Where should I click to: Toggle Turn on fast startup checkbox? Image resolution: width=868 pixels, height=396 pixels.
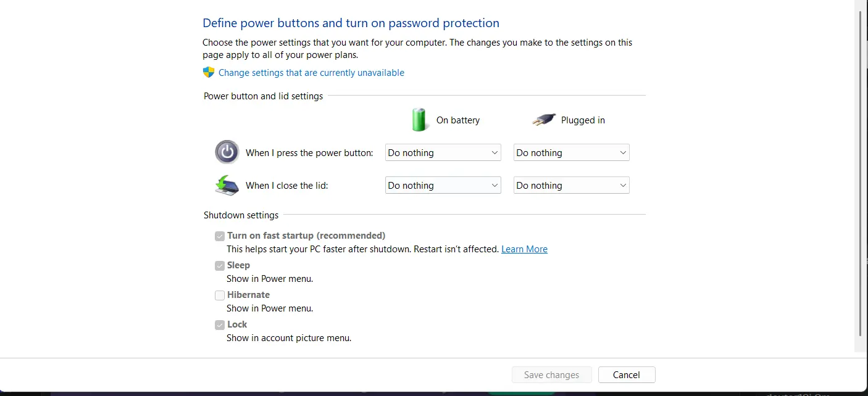tap(220, 236)
